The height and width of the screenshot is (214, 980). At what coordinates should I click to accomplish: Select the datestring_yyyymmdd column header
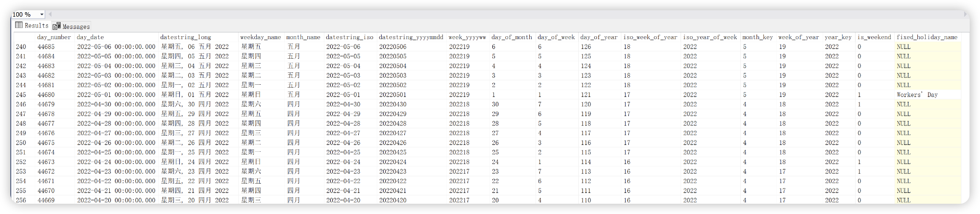pyautogui.click(x=412, y=37)
